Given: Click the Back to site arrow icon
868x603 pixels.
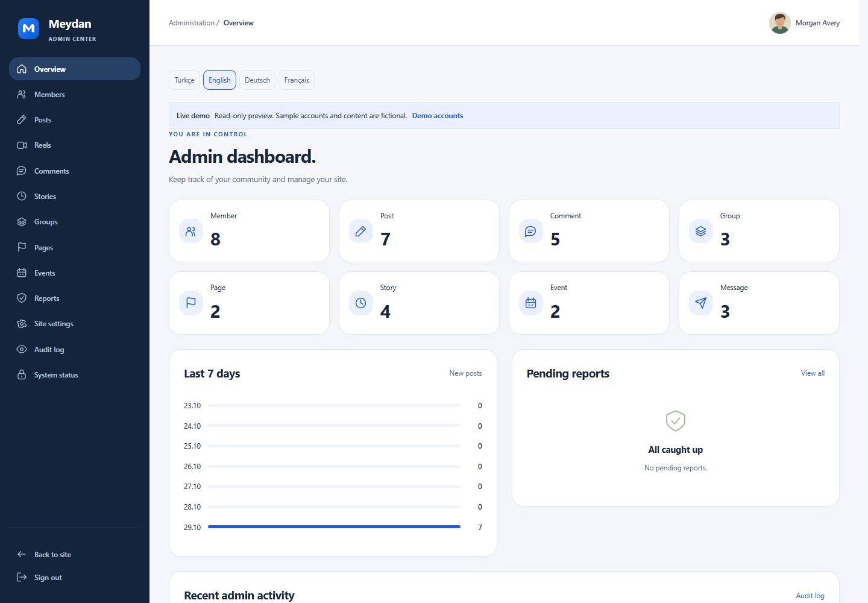Looking at the screenshot, I should click(22, 555).
